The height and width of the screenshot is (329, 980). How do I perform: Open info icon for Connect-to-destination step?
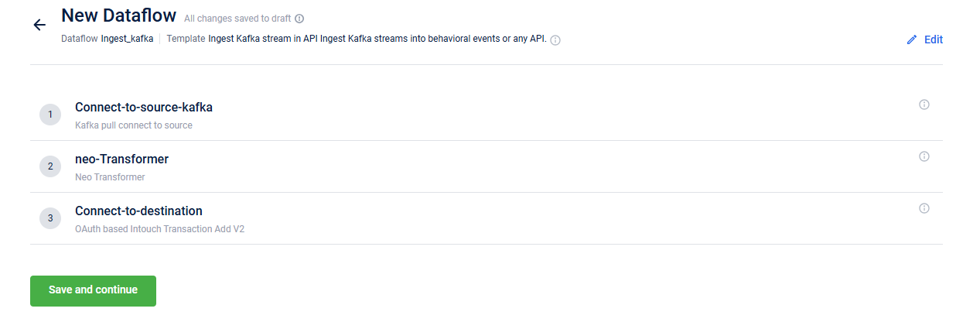pyautogui.click(x=924, y=208)
